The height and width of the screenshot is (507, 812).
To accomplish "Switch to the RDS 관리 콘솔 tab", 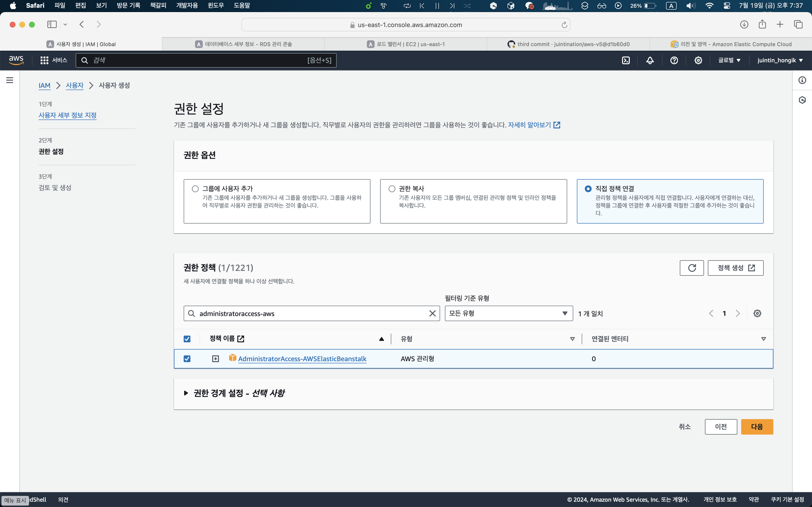I will tap(244, 44).
